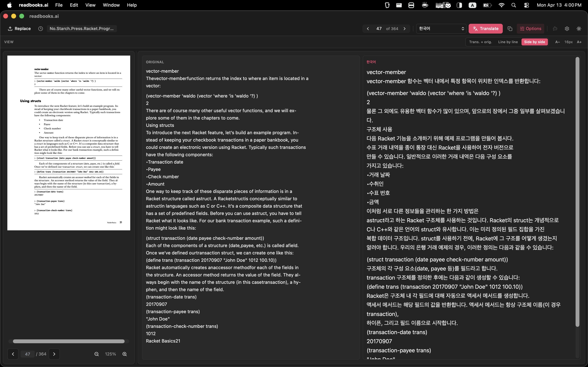588x367 pixels.
Task: Open the View menu
Action: coord(90,5)
